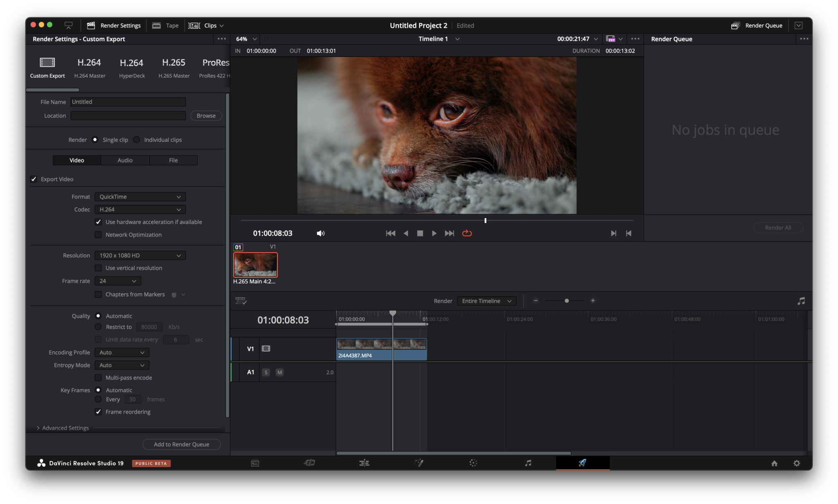The image size is (838, 504).
Task: Open the Entropy Mode dropdown
Action: pyautogui.click(x=122, y=365)
